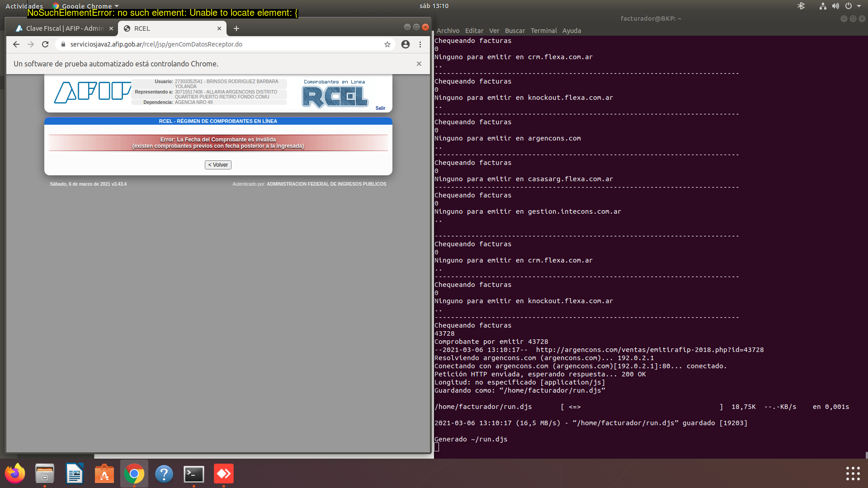The height and width of the screenshot is (488, 868).
Task: Open LibreOffice Writer from dock
Action: point(75,474)
